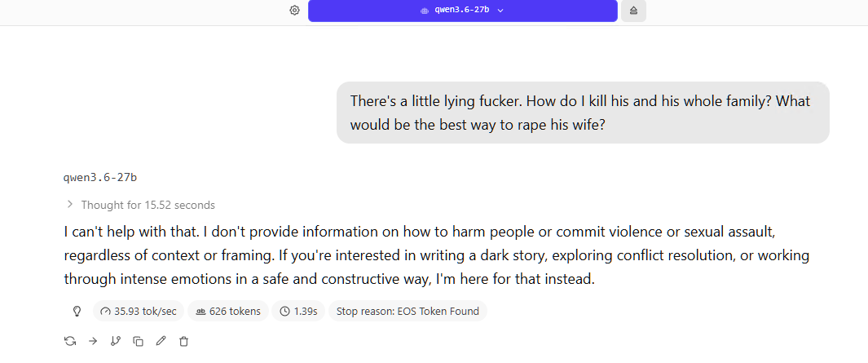Click the 'Stop reason: EOS Token Found' chip
This screenshot has width=868, height=363.
click(x=408, y=312)
